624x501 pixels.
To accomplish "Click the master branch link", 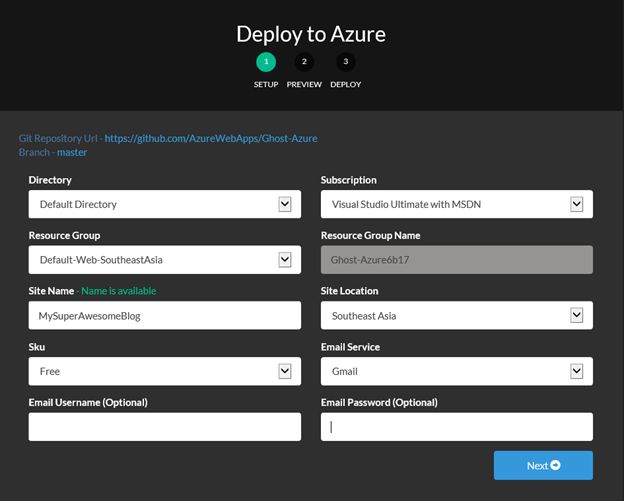I will pos(72,152).
